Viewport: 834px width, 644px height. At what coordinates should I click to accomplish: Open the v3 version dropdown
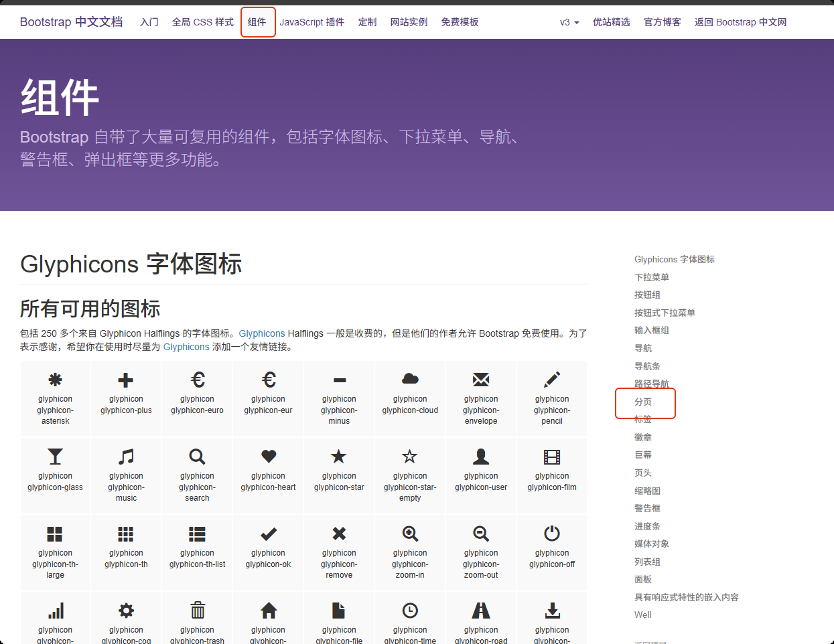click(569, 22)
